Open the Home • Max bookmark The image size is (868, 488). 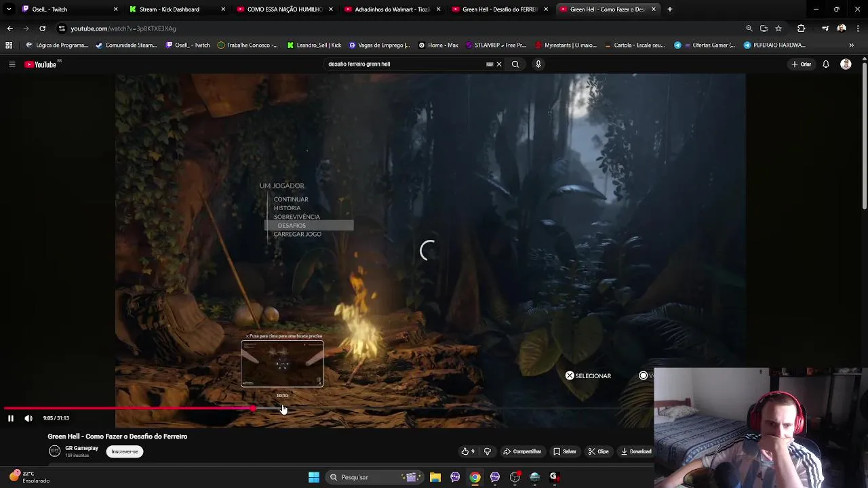tap(438, 45)
